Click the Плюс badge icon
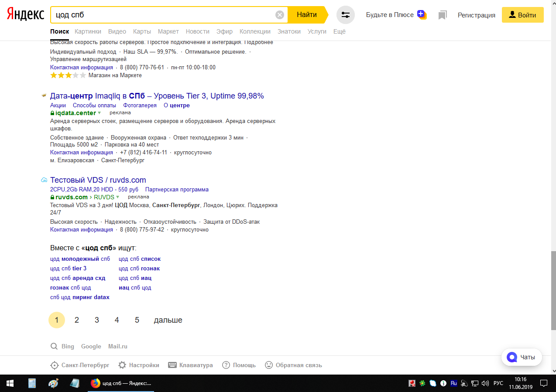Image resolution: width=556 pixels, height=392 pixels. click(421, 14)
